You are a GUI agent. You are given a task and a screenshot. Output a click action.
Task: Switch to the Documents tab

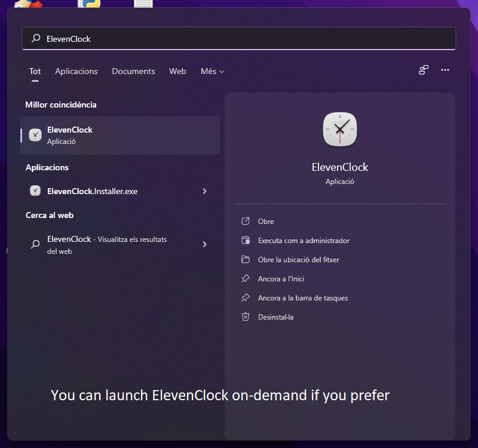click(x=133, y=71)
